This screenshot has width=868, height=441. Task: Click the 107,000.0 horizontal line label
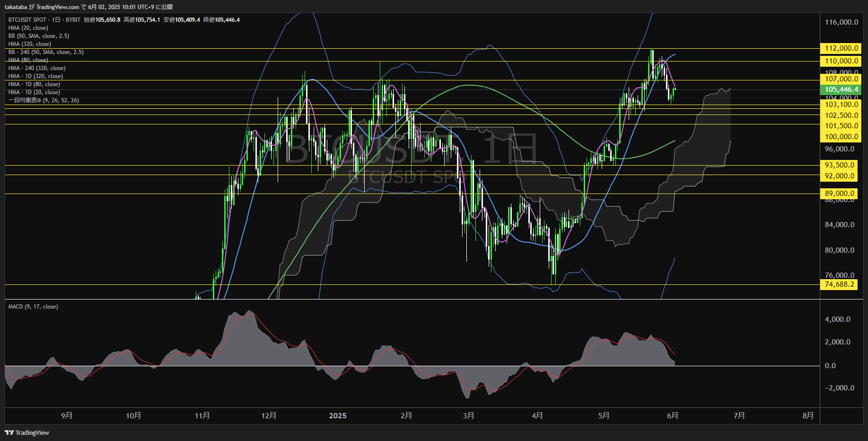[x=841, y=79]
